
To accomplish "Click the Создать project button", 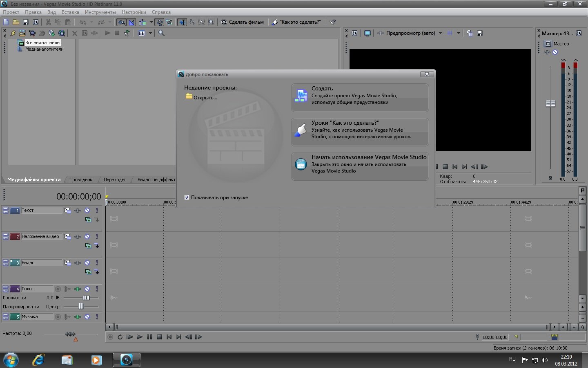I will 360,98.
